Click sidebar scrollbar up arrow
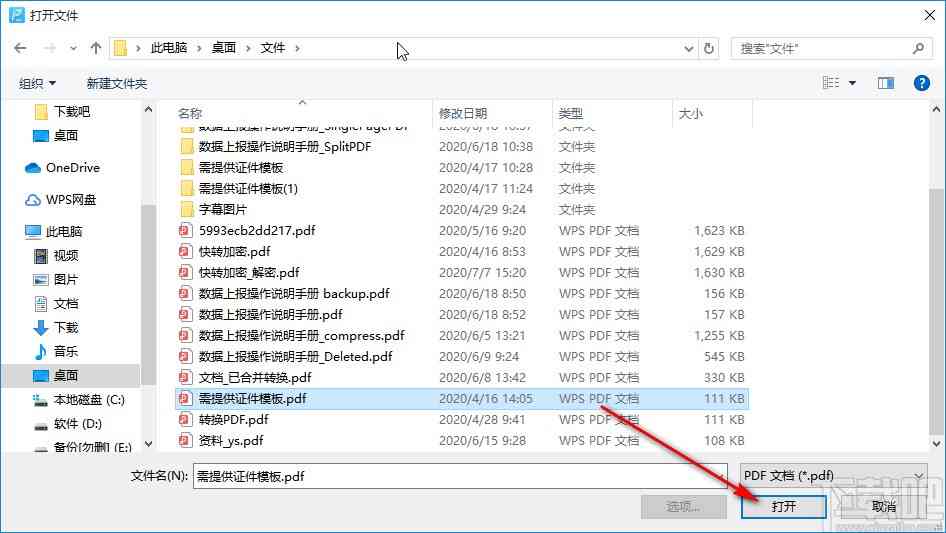The image size is (946, 533). tap(148, 110)
